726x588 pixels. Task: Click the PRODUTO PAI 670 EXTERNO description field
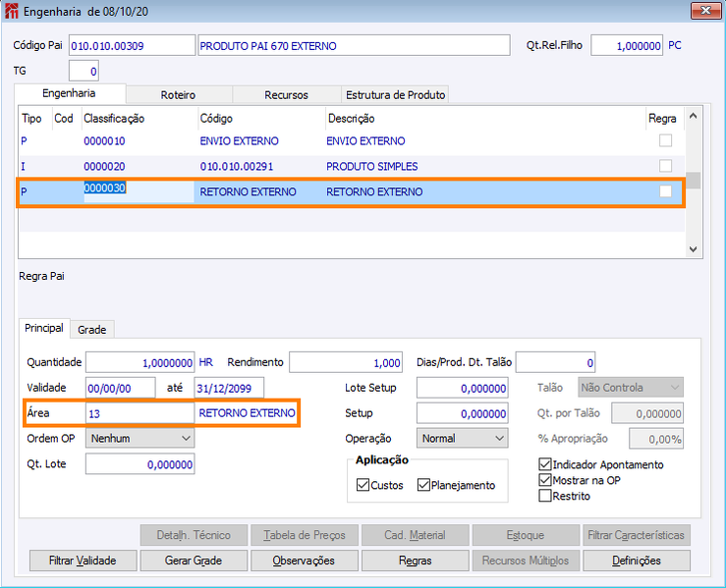pos(354,45)
